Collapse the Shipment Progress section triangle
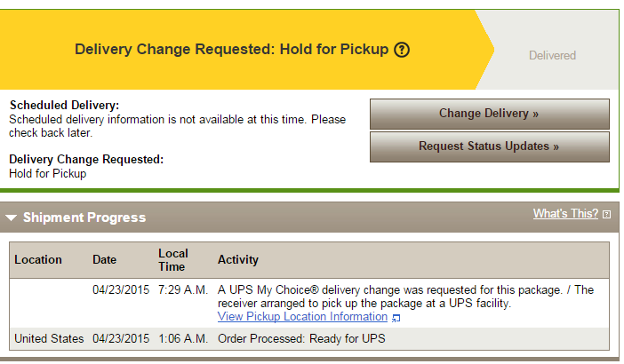Viewport: 624px width, 364px height. pos(12,218)
